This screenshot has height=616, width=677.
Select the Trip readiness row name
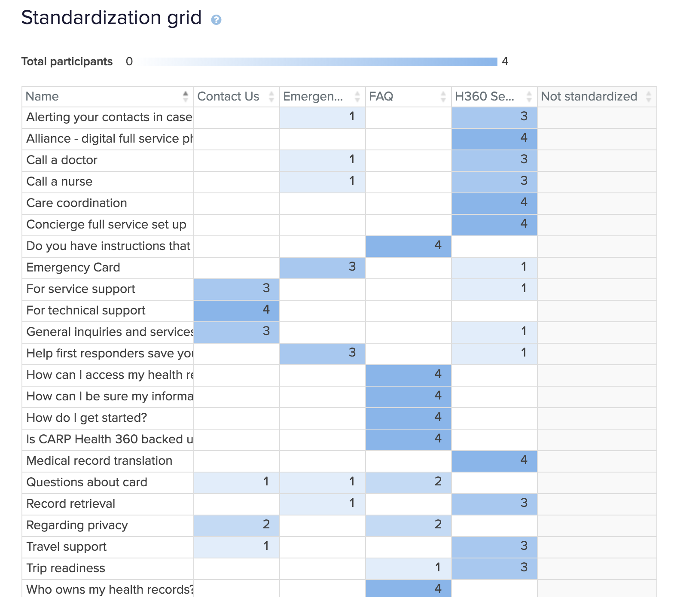(x=66, y=568)
